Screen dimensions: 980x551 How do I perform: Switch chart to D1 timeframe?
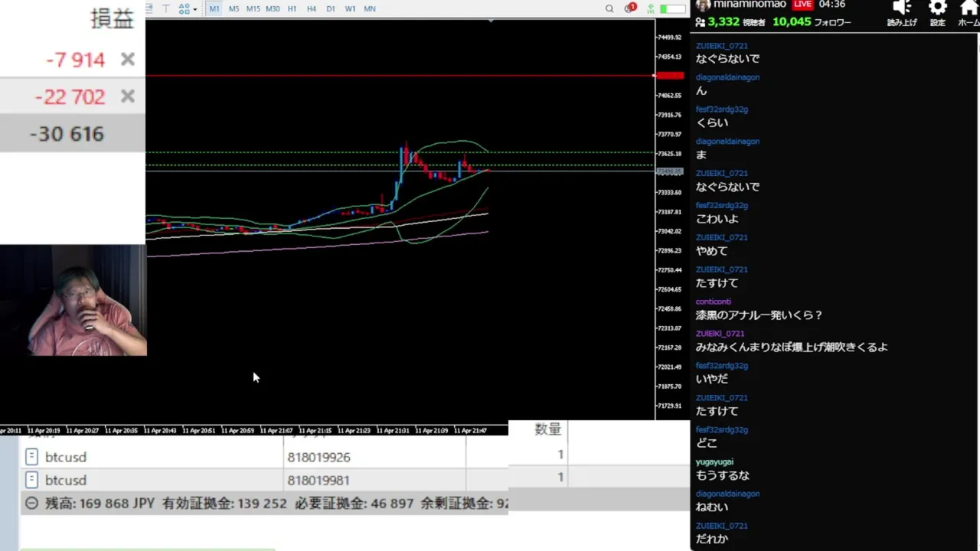(x=331, y=8)
